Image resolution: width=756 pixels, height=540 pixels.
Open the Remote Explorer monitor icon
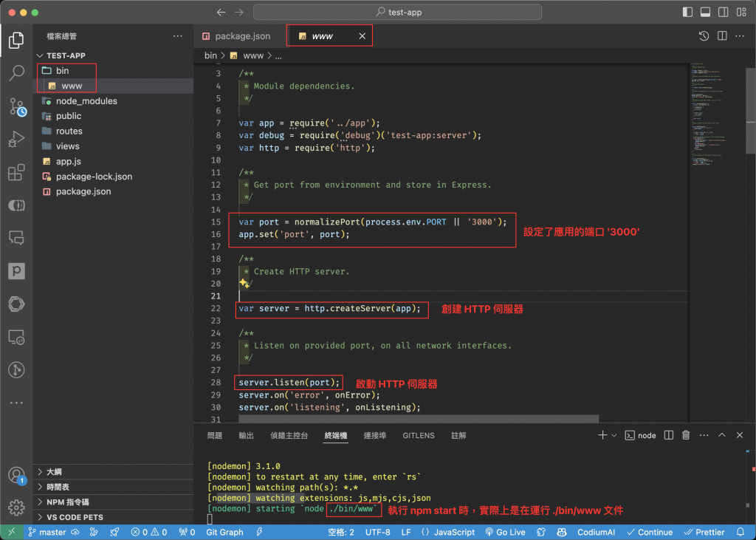coord(16,338)
